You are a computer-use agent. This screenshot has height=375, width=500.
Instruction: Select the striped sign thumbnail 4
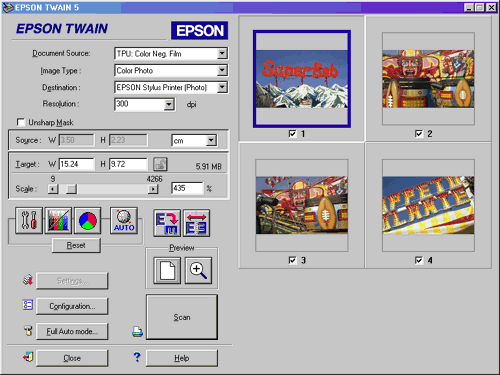(428, 205)
